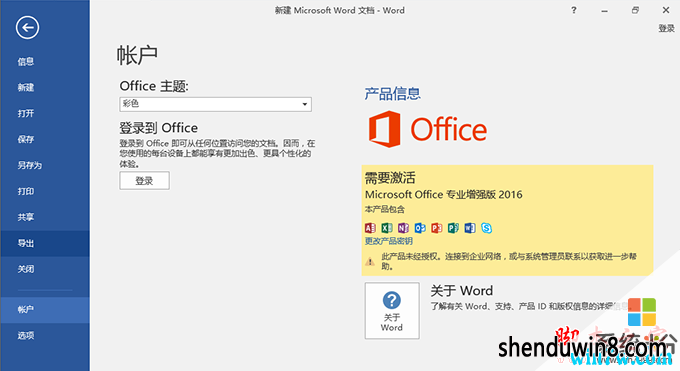The width and height of the screenshot is (680, 371).
Task: Click the 登录 button under 登录到 Office
Action: coord(144,181)
